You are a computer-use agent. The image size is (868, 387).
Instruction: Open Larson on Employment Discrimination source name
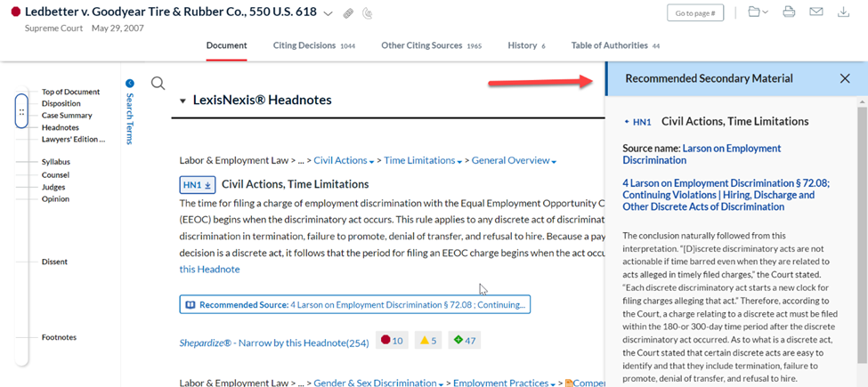point(702,154)
